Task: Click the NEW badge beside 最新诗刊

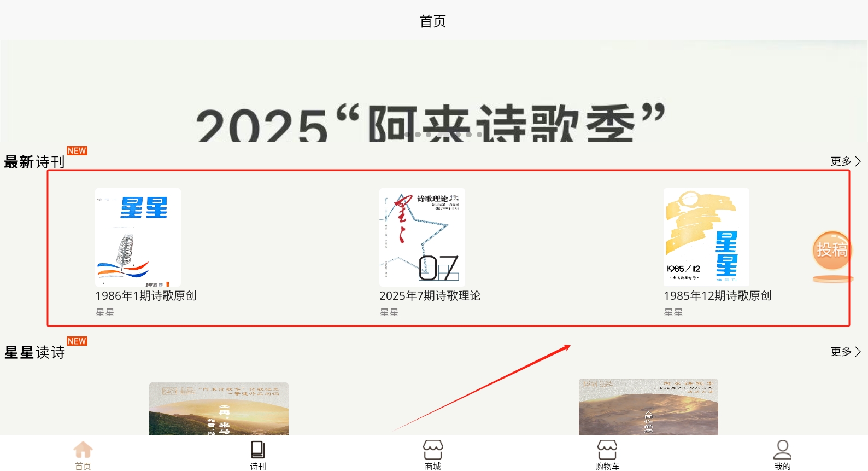Action: 77,150
